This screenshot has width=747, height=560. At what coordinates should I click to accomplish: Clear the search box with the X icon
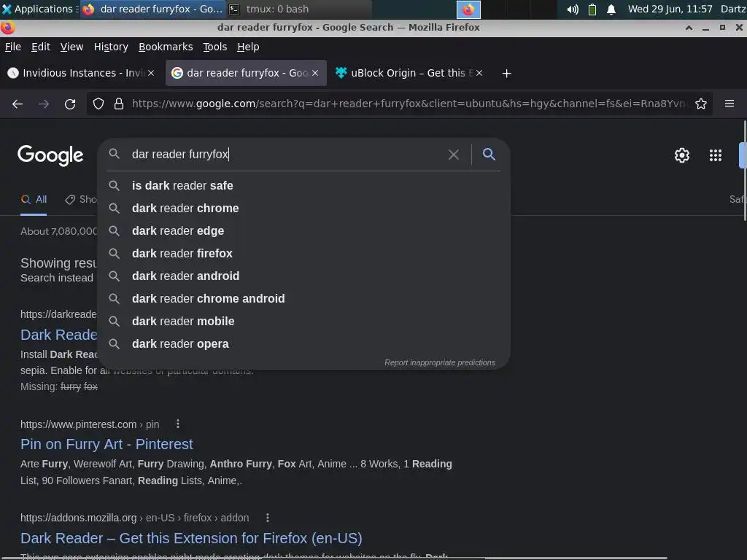click(x=454, y=155)
